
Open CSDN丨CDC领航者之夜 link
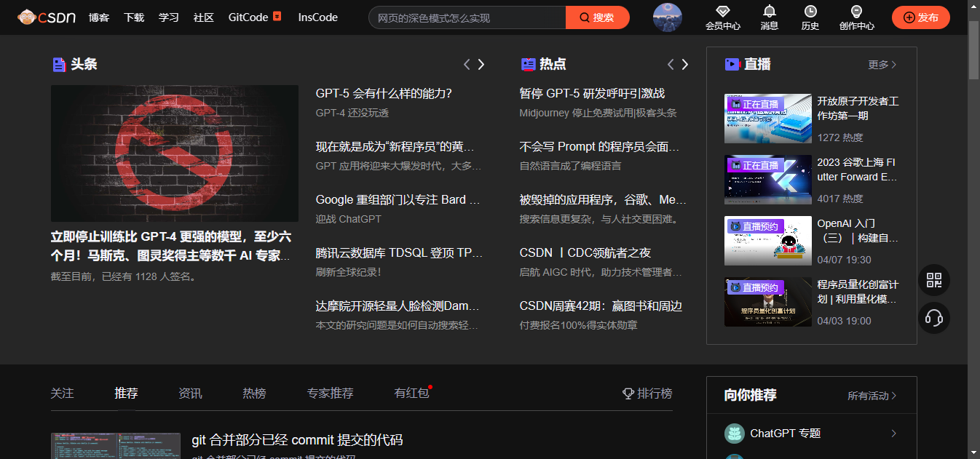click(585, 253)
